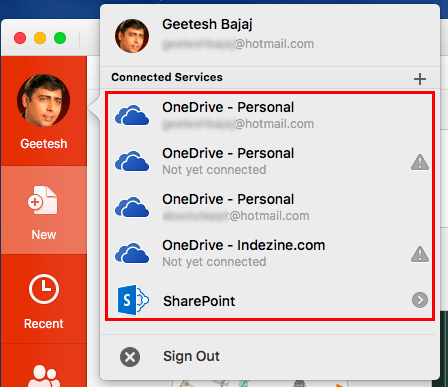Click the plus icon beside Connected Services
This screenshot has width=448, height=387.
(420, 79)
